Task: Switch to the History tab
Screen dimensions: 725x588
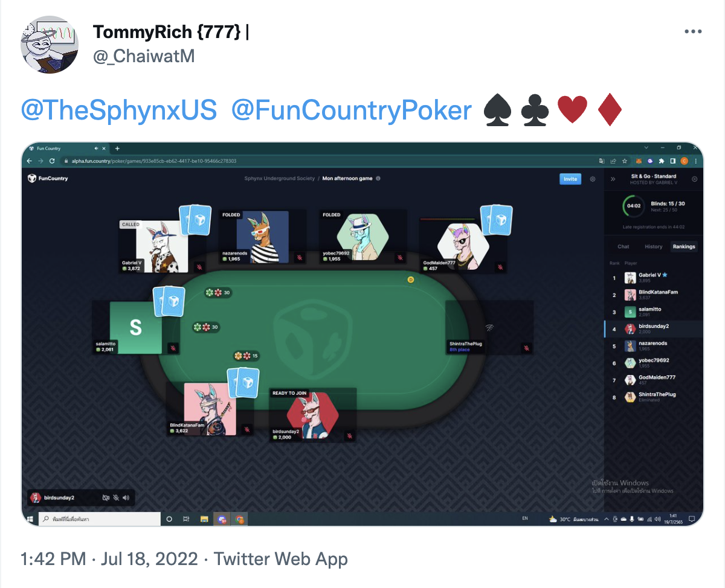Action: [653, 246]
